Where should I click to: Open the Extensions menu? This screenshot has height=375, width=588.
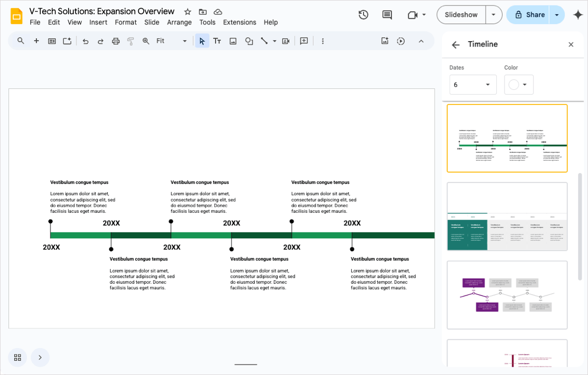tap(240, 22)
